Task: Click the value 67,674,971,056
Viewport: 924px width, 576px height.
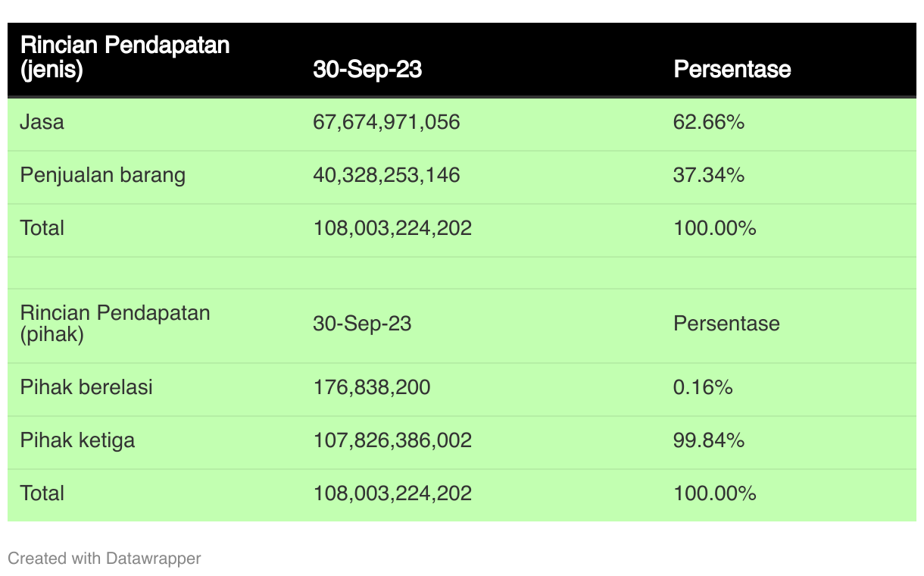Action: coord(386,122)
